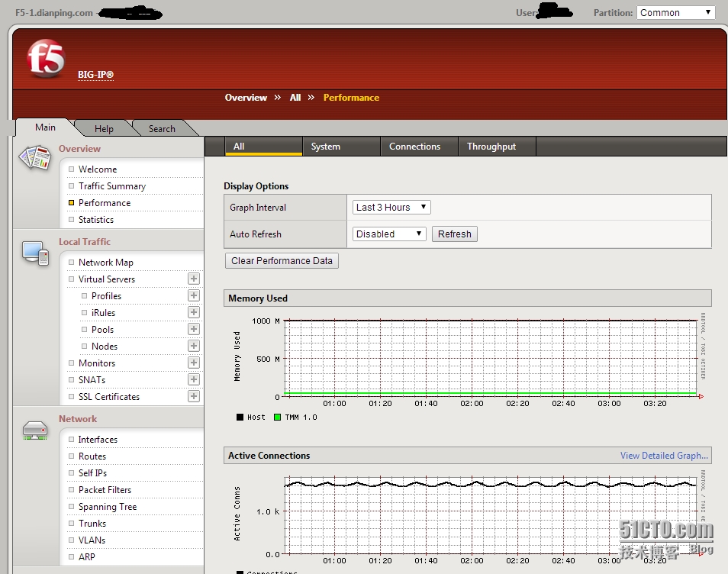Click plus icon beside iRules
728x574 pixels.
(x=194, y=312)
